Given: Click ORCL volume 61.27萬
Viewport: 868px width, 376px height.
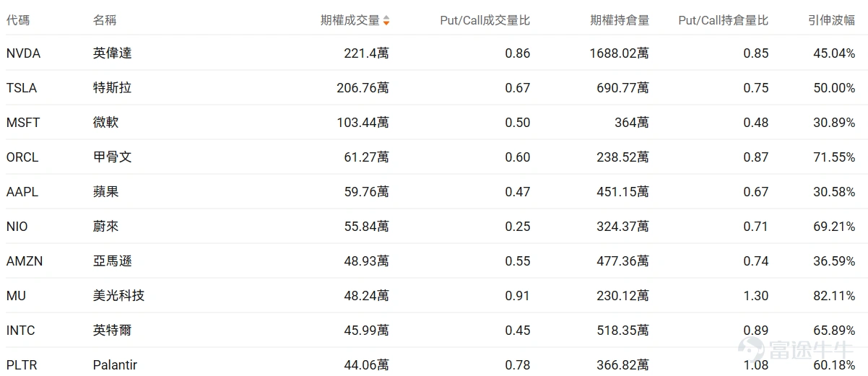Looking at the screenshot, I should (367, 157).
